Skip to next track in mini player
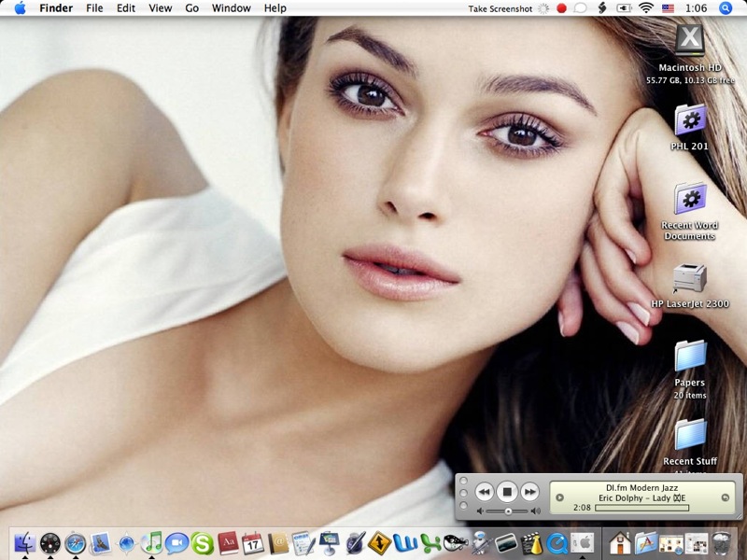Screen dimensions: 747x560 click(529, 491)
